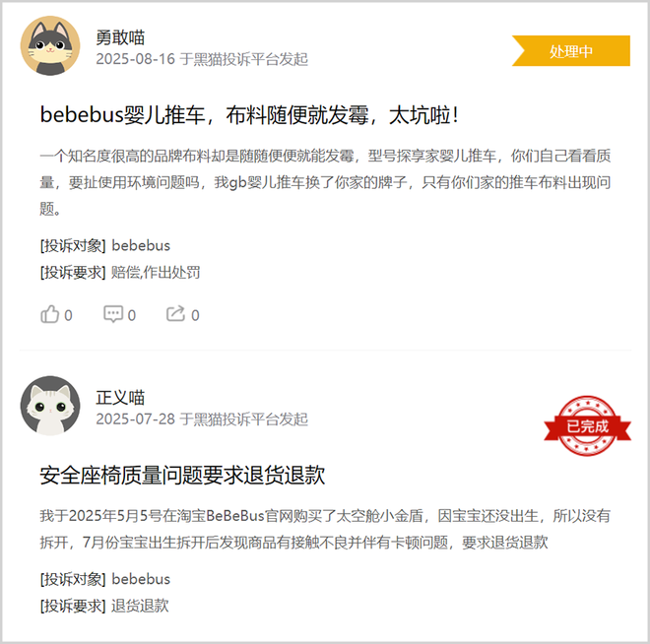
Task: Click the 赔偿,作出处罚 complaint demand
Action: point(156,272)
